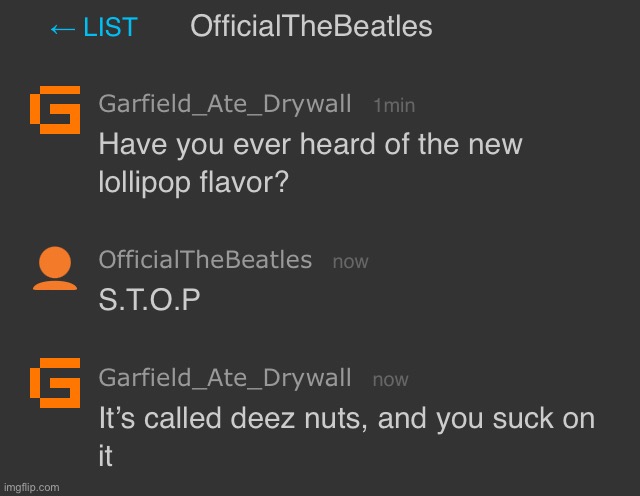Click the 1min timestamp
Image resolution: width=640 pixels, height=496 pixels.
point(393,105)
